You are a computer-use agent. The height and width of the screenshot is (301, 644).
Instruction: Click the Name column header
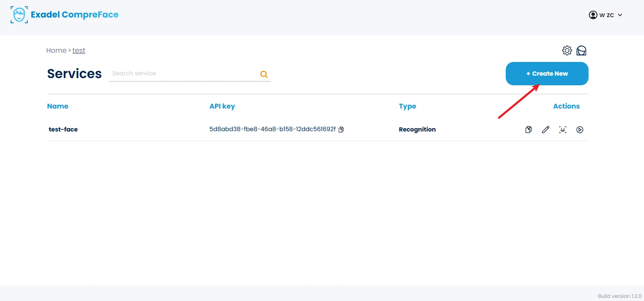pyautogui.click(x=57, y=106)
